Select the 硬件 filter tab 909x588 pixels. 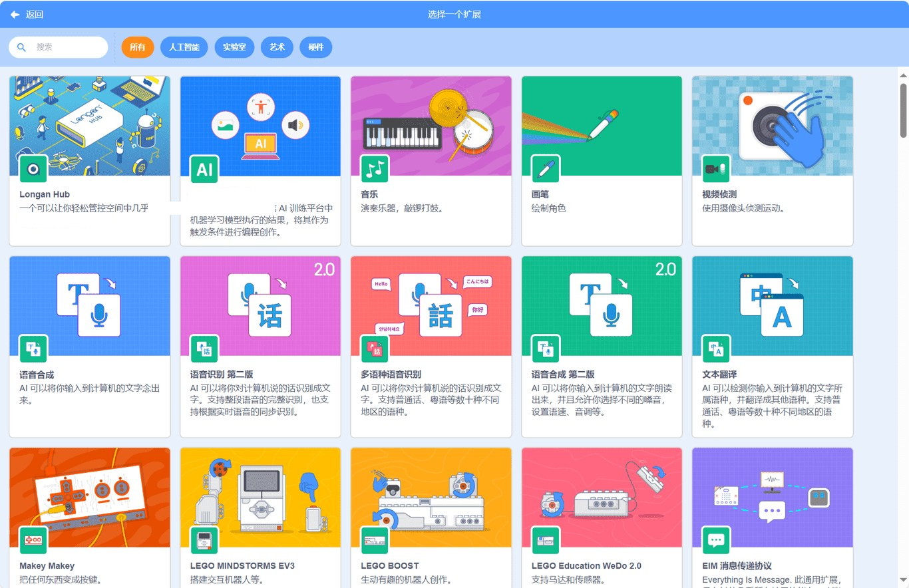click(316, 47)
